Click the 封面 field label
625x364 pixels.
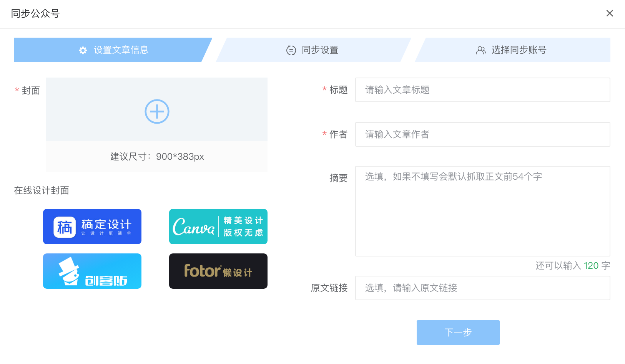[x=31, y=91]
